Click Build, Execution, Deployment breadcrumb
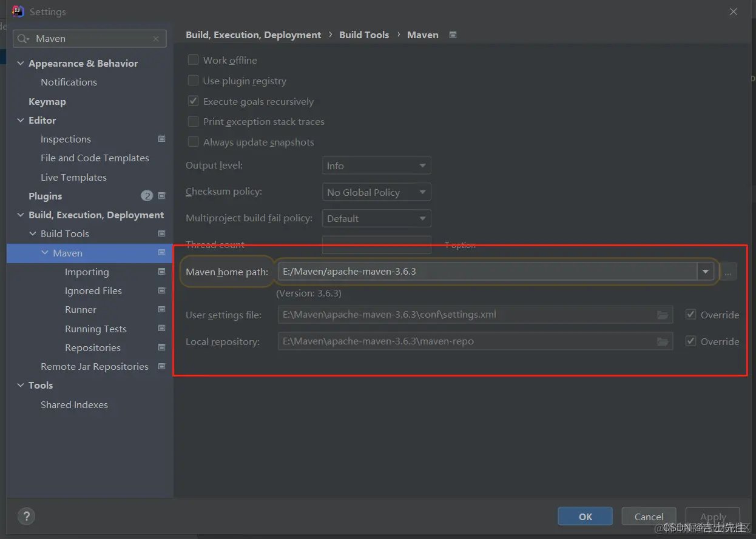This screenshot has height=539, width=756. coord(253,35)
